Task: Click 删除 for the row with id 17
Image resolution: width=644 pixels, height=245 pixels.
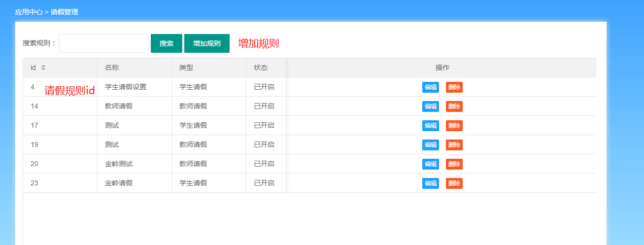Action: [454, 126]
